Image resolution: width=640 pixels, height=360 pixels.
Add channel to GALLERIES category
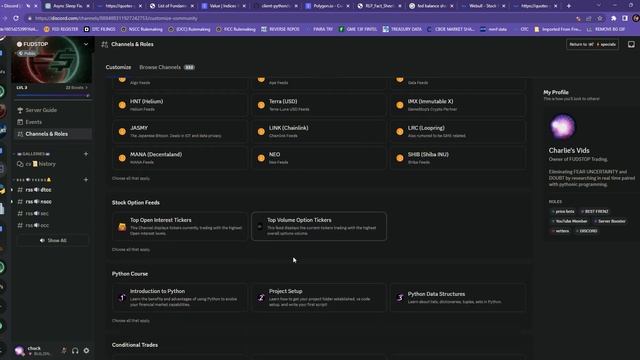[x=86, y=154]
